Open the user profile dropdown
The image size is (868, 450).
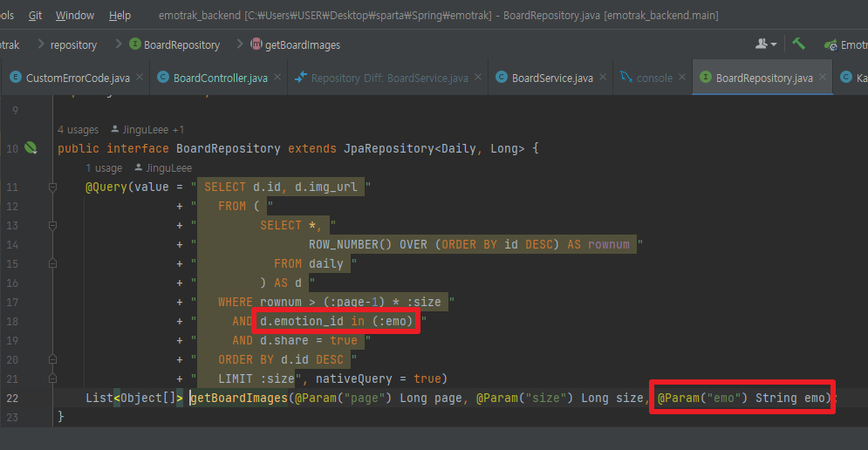pyautogui.click(x=766, y=44)
